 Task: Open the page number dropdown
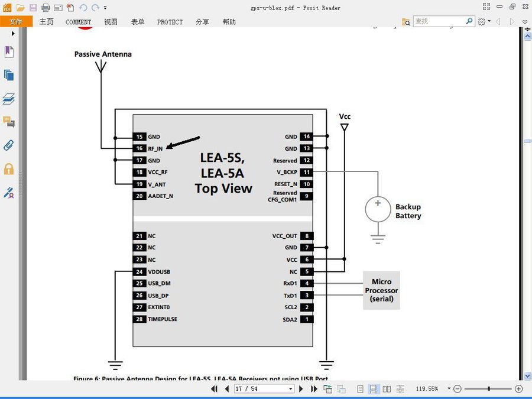(290, 389)
